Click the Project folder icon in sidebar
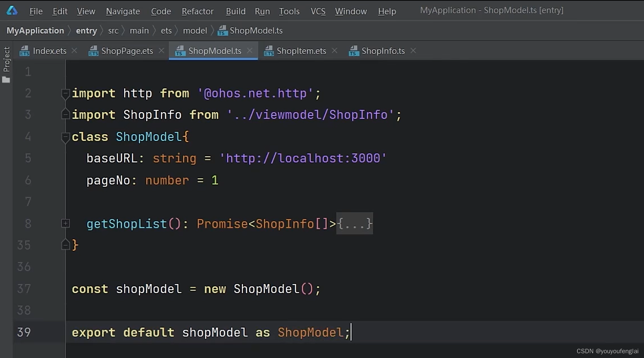The image size is (644, 358). [6, 80]
